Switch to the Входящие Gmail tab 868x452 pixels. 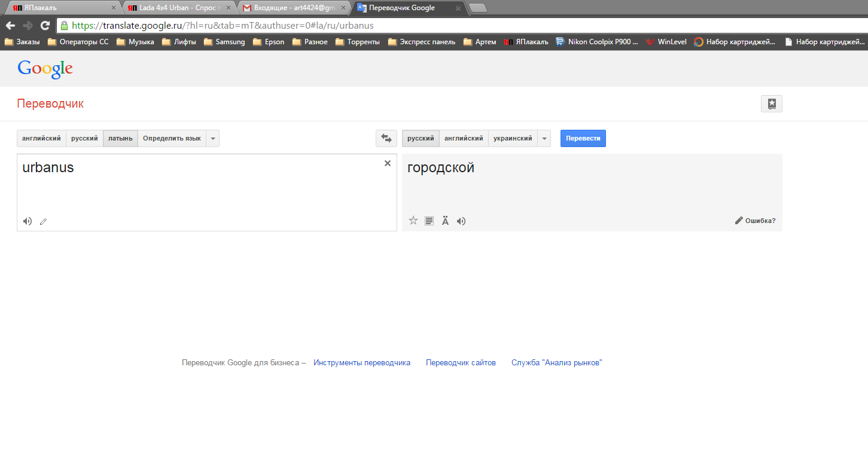point(294,8)
